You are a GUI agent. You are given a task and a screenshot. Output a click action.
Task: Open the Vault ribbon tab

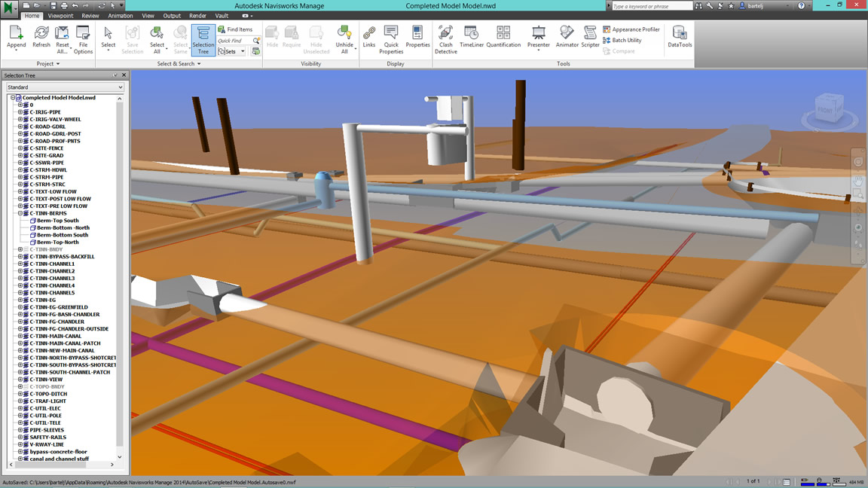(222, 16)
